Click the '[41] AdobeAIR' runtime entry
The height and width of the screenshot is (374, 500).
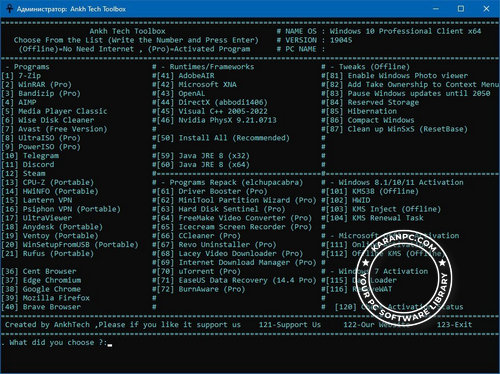click(x=185, y=76)
